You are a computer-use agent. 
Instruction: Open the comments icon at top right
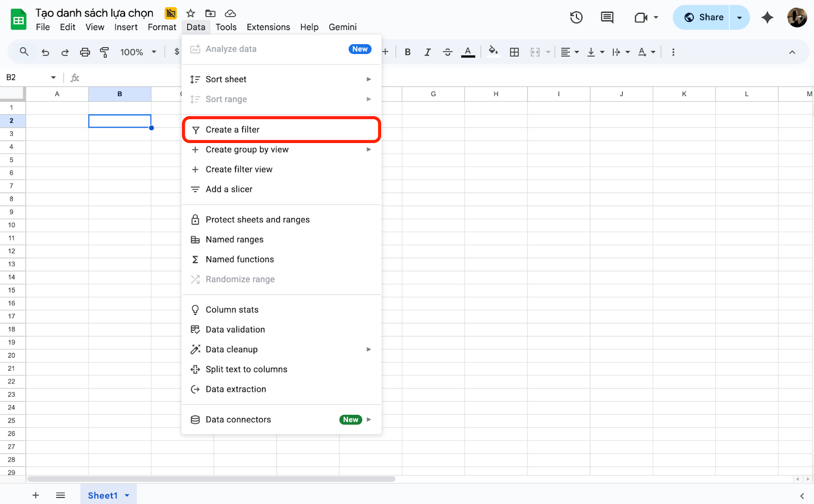607,17
